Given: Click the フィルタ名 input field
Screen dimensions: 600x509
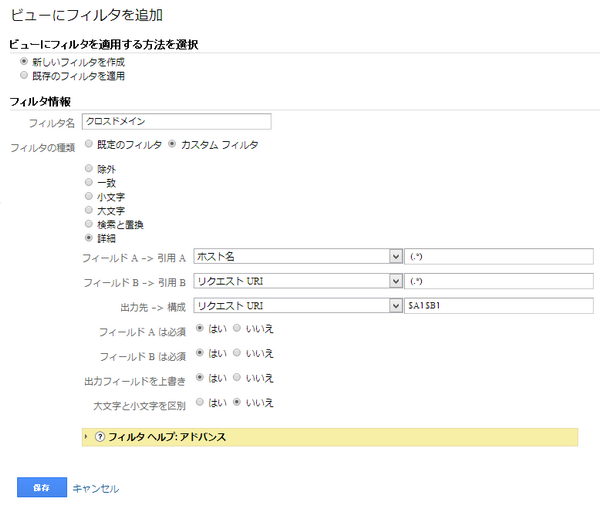Looking at the screenshot, I should (x=176, y=121).
